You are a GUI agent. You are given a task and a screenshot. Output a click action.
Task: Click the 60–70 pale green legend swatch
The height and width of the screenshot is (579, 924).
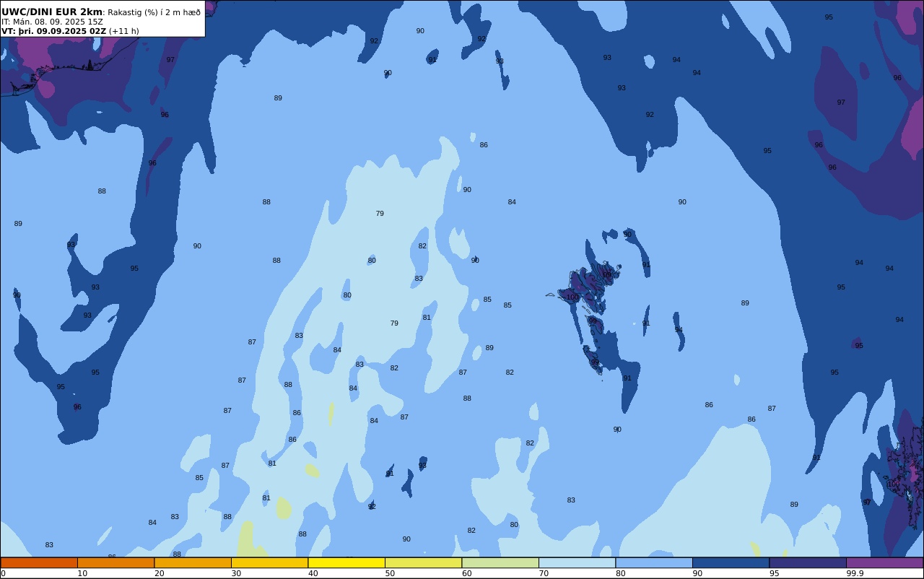500,562
